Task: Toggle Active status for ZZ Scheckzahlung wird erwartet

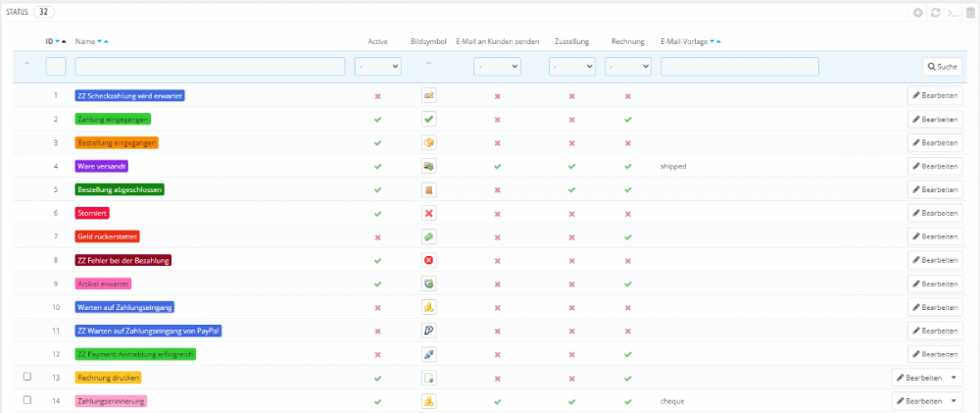Action: click(377, 96)
